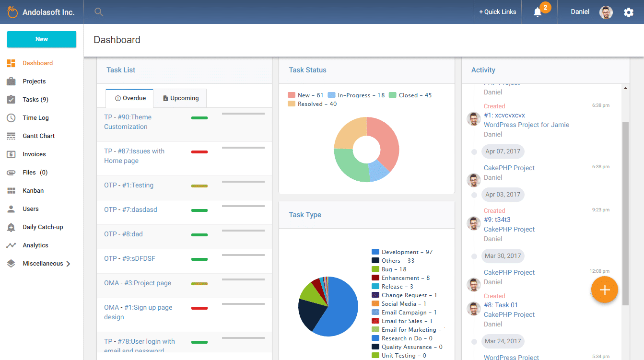
Task: Click the orange floating plus button
Action: 605,290
